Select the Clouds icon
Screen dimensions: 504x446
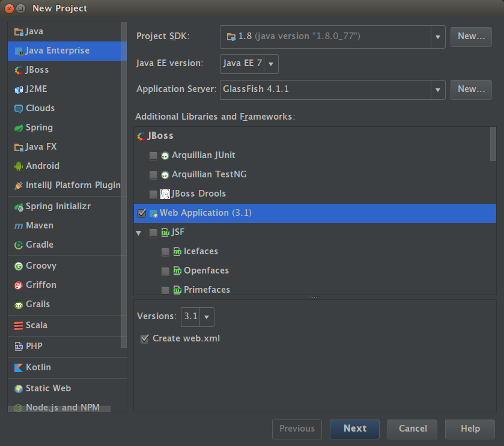(19, 109)
